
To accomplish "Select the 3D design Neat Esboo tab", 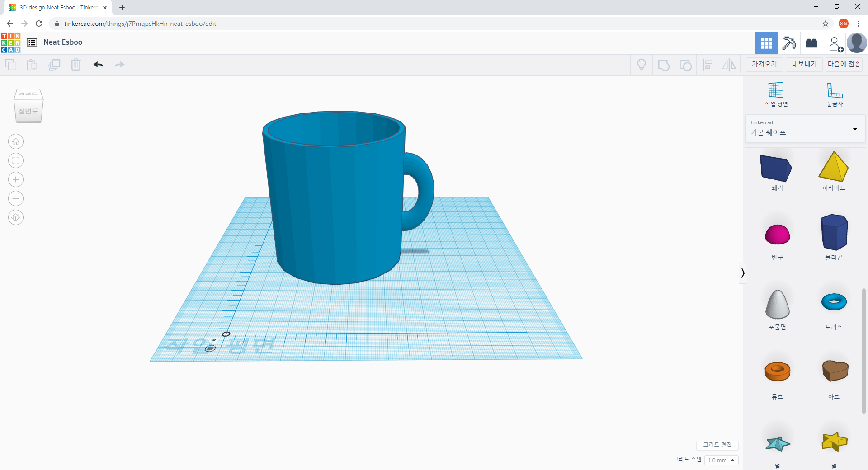I will click(58, 8).
